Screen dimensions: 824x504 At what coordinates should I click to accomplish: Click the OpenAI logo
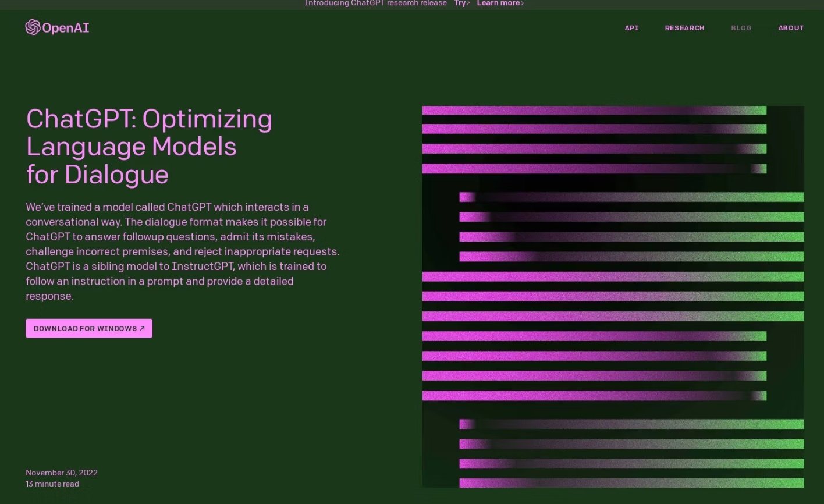click(57, 27)
